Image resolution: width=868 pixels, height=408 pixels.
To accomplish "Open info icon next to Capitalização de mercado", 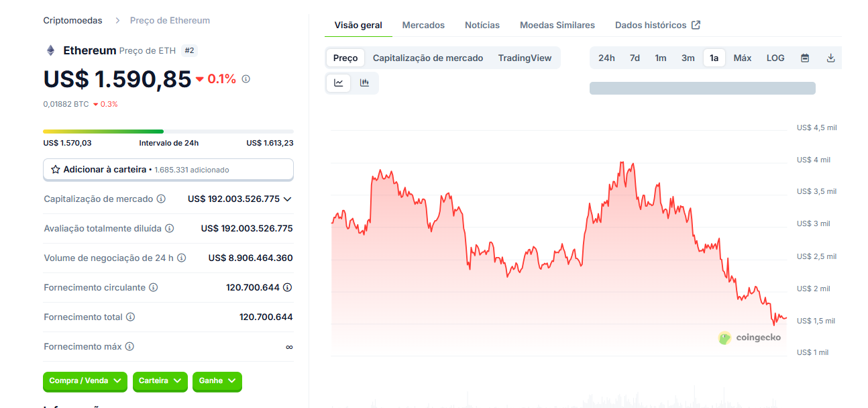I will pos(161,199).
